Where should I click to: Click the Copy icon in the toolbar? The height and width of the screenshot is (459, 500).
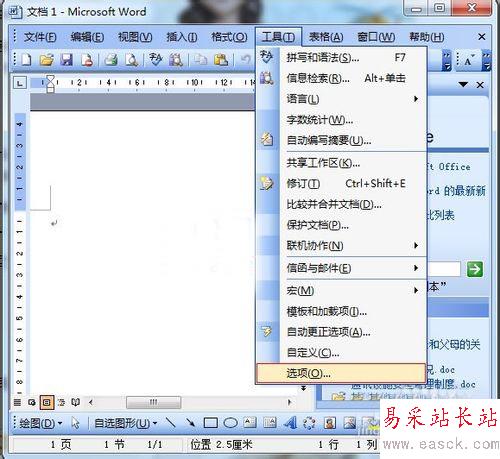201,60
